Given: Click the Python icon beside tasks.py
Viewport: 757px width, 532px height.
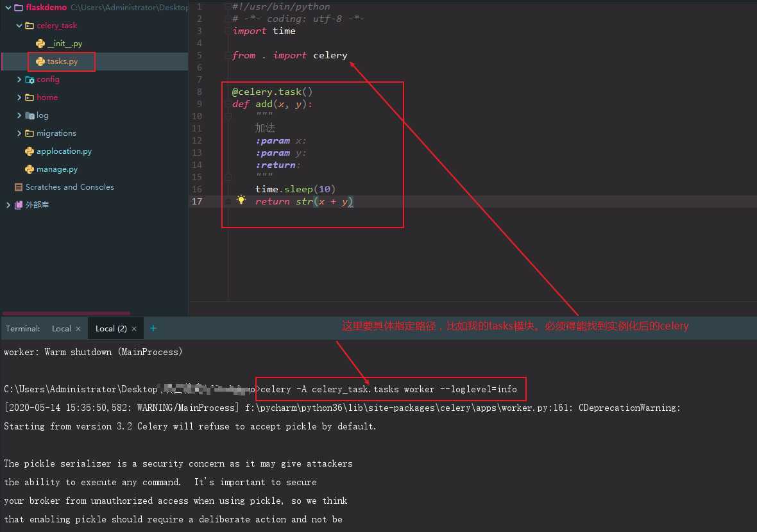Looking at the screenshot, I should [40, 62].
